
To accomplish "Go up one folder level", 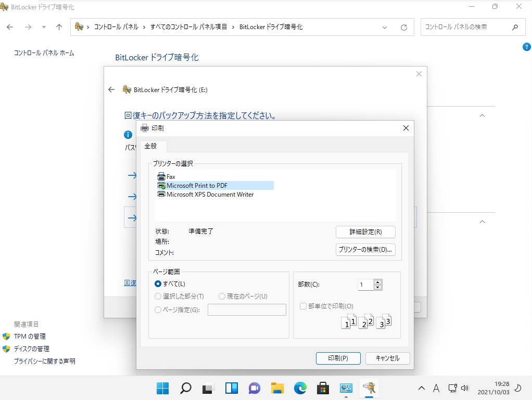I will tap(59, 27).
